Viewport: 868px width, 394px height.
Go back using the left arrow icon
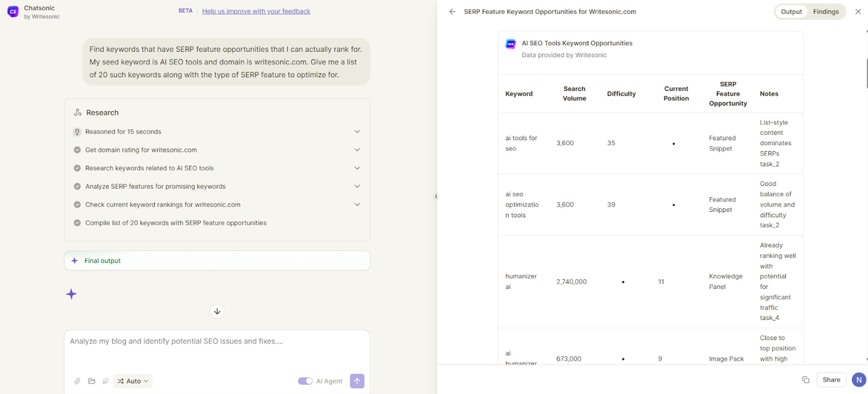pos(452,12)
